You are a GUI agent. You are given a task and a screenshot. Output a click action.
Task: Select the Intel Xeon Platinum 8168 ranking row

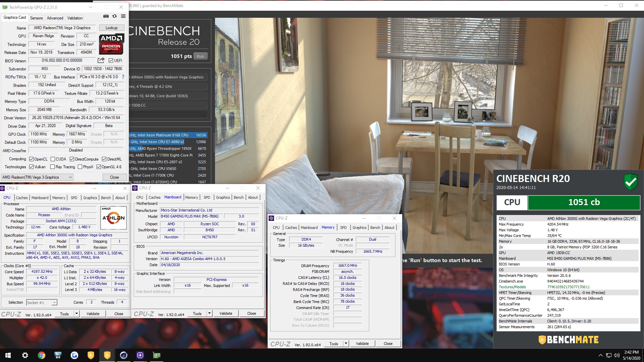coord(168,135)
